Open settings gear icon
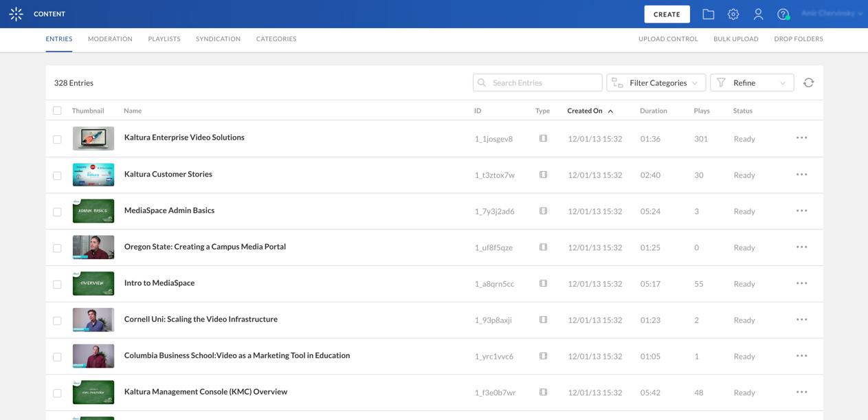This screenshot has height=420, width=868. click(x=733, y=14)
